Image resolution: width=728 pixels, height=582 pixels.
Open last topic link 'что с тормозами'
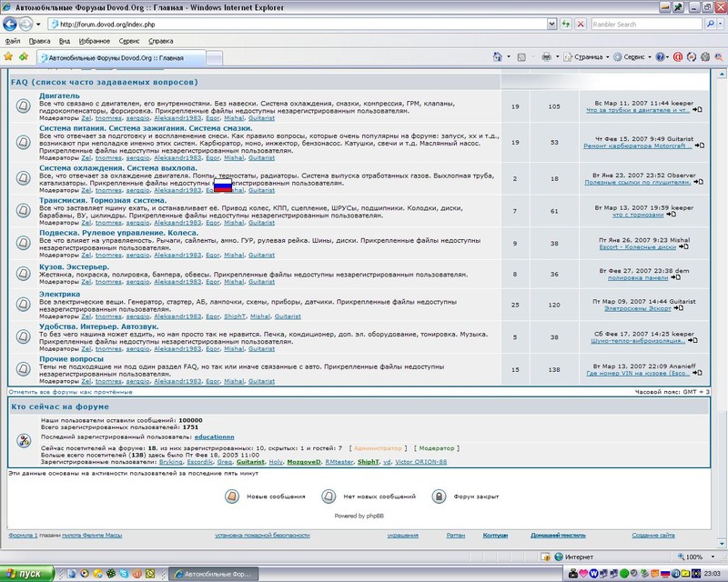point(638,215)
